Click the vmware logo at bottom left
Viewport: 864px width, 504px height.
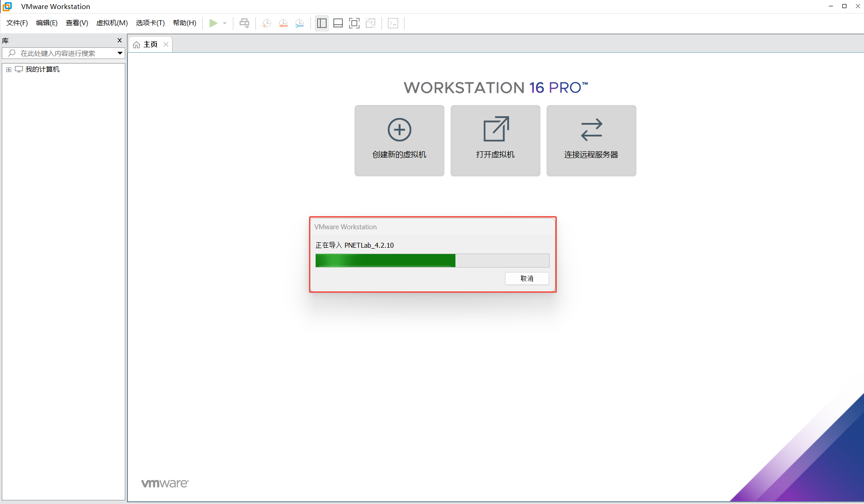pos(165,483)
